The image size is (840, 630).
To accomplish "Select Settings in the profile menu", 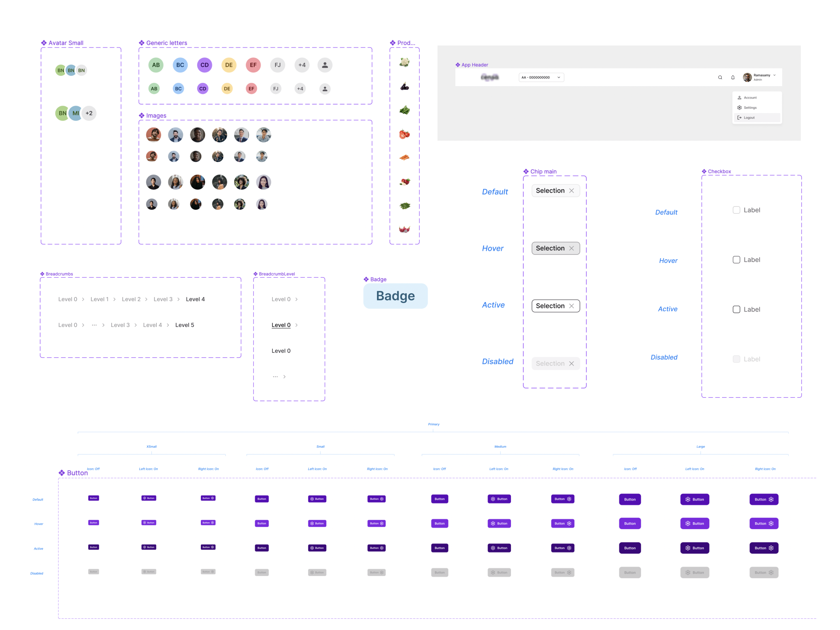I will 756,108.
